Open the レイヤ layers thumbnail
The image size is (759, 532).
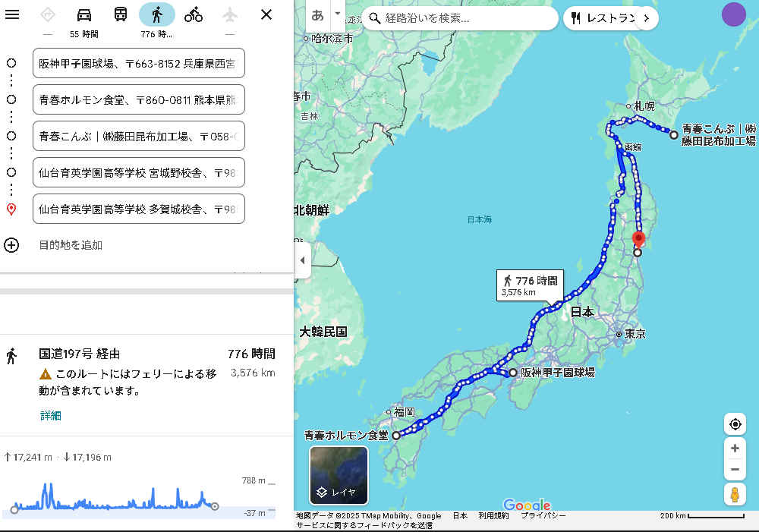(339, 475)
